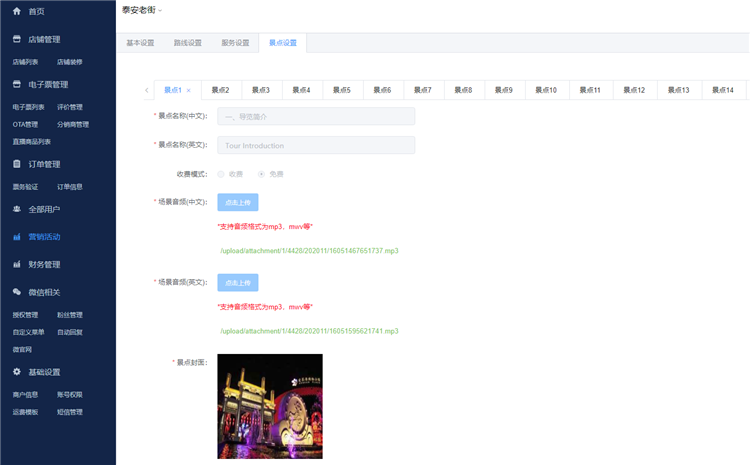
Task: Click the chart icon beside 财务管理
Action: [x=17, y=264]
